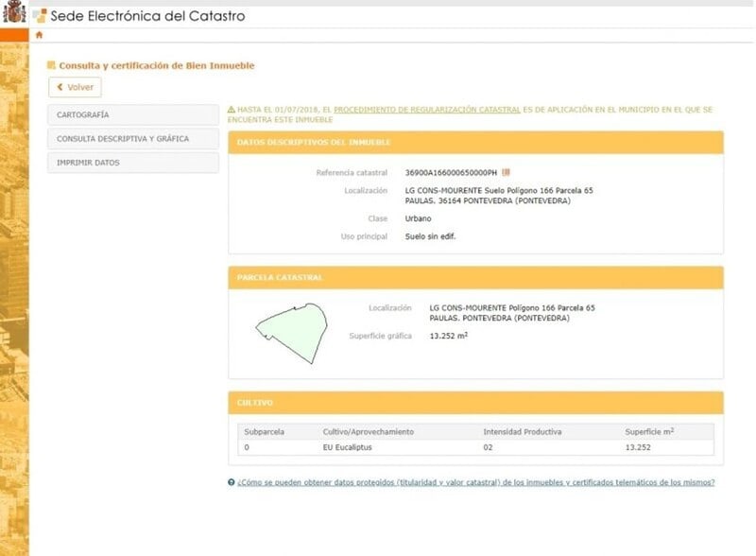Viewport: 756px width, 556px height.
Task: Click the home icon below the header
Action: click(39, 34)
